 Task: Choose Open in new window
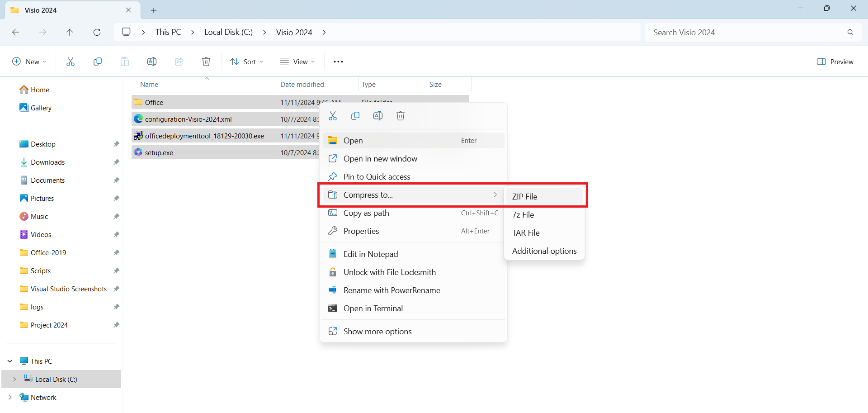(x=413, y=159)
